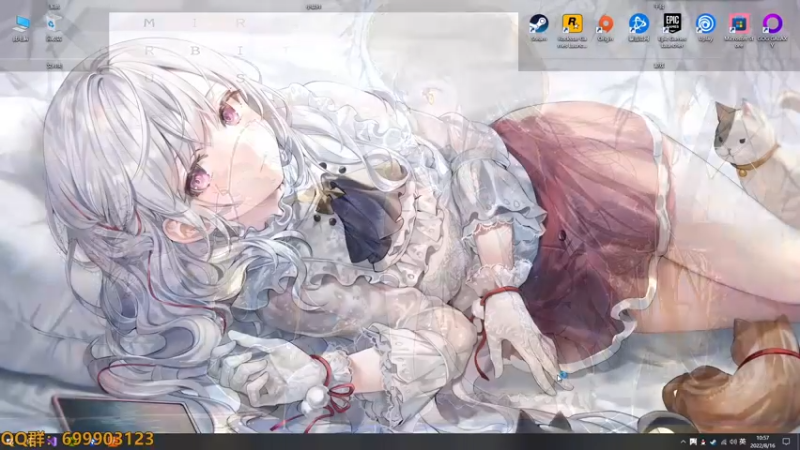
Task: Open the taskbar clock showing 10:57
Action: pyautogui.click(x=763, y=442)
